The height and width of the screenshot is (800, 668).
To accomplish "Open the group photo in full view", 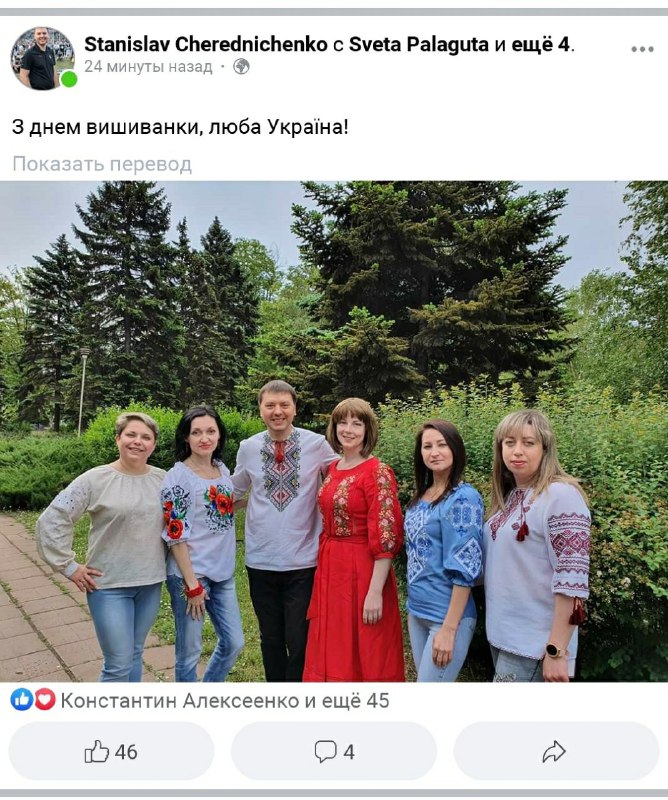I will (334, 432).
